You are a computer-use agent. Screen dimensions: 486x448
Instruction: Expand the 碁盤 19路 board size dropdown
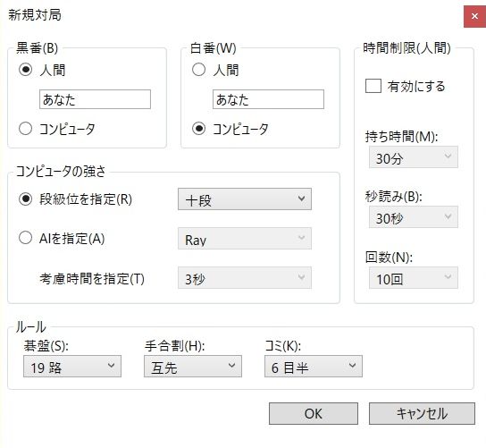pyautogui.click(x=72, y=367)
